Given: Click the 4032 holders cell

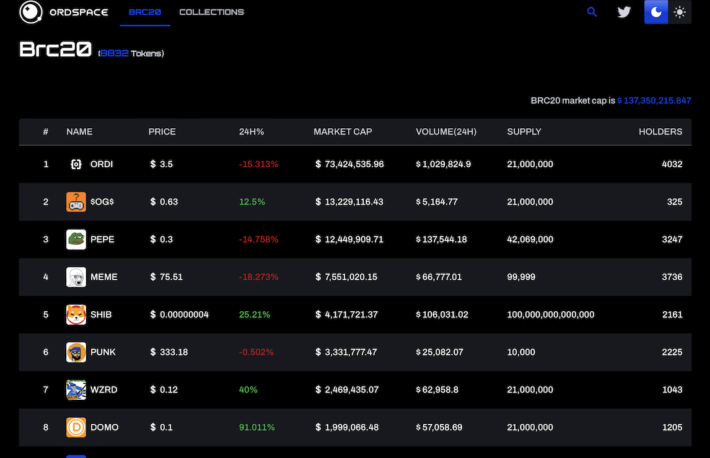Looking at the screenshot, I should tap(672, 164).
